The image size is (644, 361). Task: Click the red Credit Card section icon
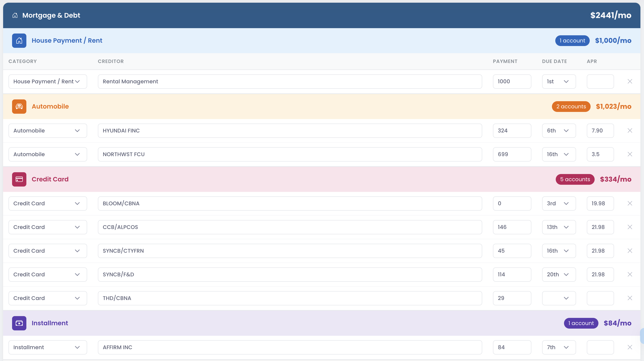19,179
